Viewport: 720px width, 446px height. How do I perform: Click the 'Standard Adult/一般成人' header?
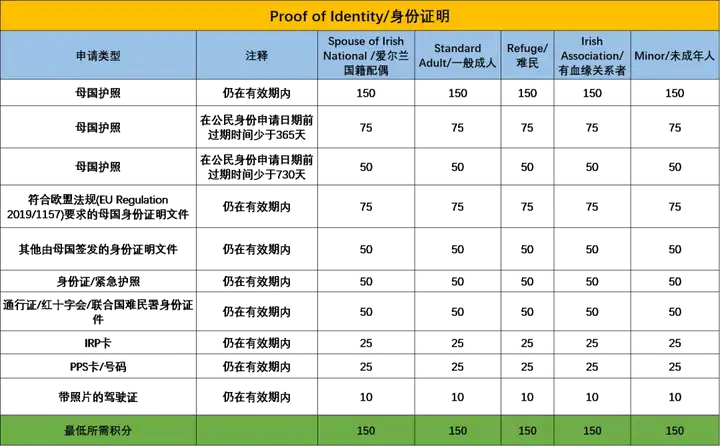(457, 56)
